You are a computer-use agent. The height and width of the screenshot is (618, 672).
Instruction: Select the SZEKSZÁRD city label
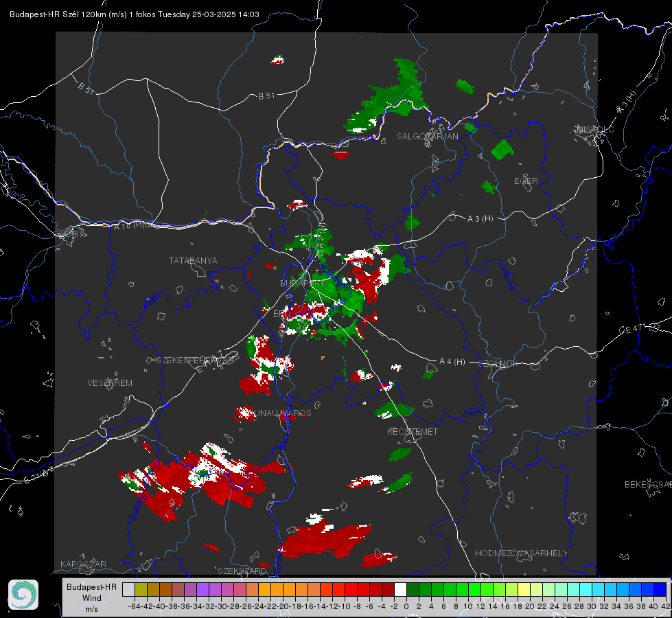(242, 571)
